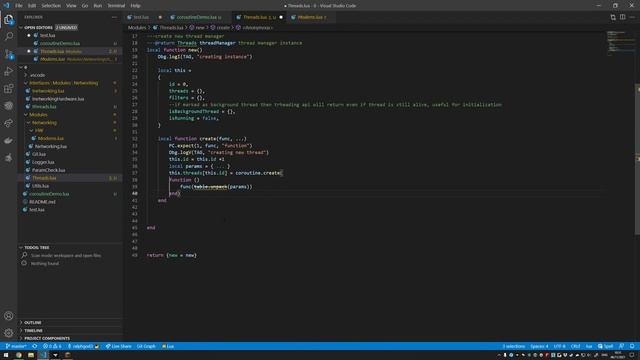The image size is (640, 360).
Task: Click Spaces: 4 indentation setting
Action: click(x=539, y=346)
